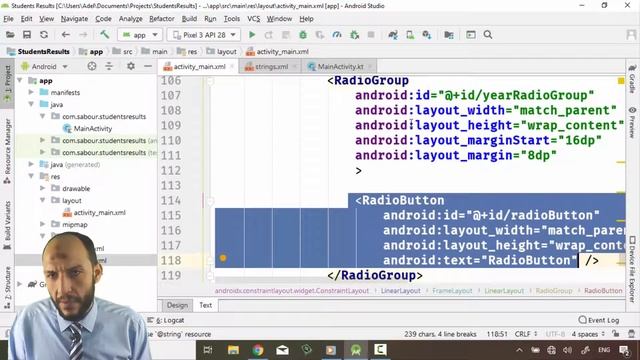Image resolution: width=640 pixels, height=360 pixels.
Task: Attach debugger to Android process icon
Action: [354, 35]
